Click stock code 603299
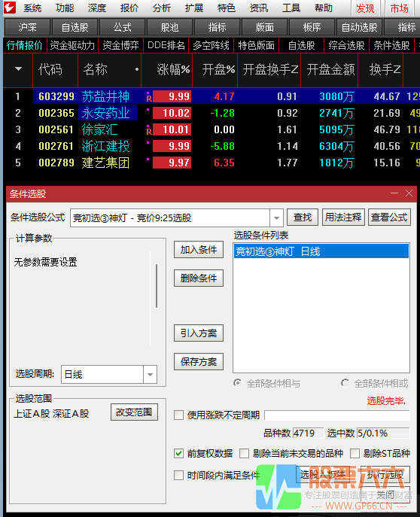420x517 pixels. (56, 96)
